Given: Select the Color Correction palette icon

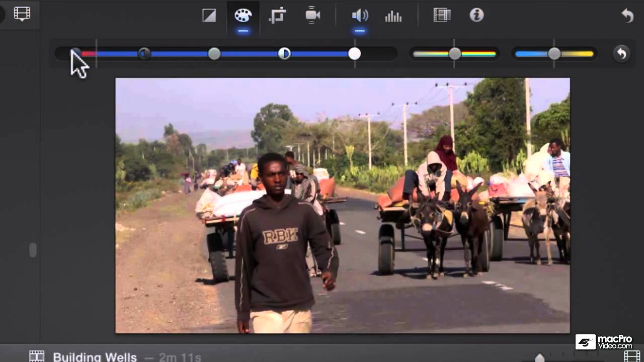Looking at the screenshot, I should [x=243, y=15].
